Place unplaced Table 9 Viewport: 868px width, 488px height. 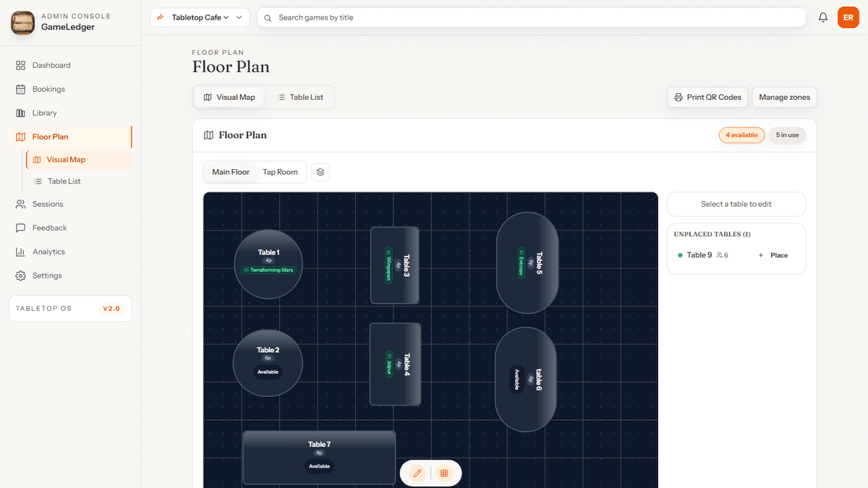pyautogui.click(x=773, y=255)
